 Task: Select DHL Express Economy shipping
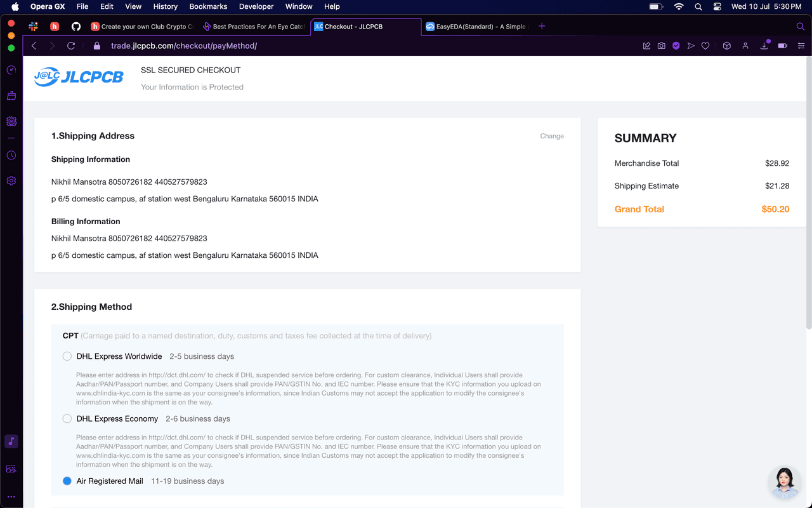pos(67,418)
